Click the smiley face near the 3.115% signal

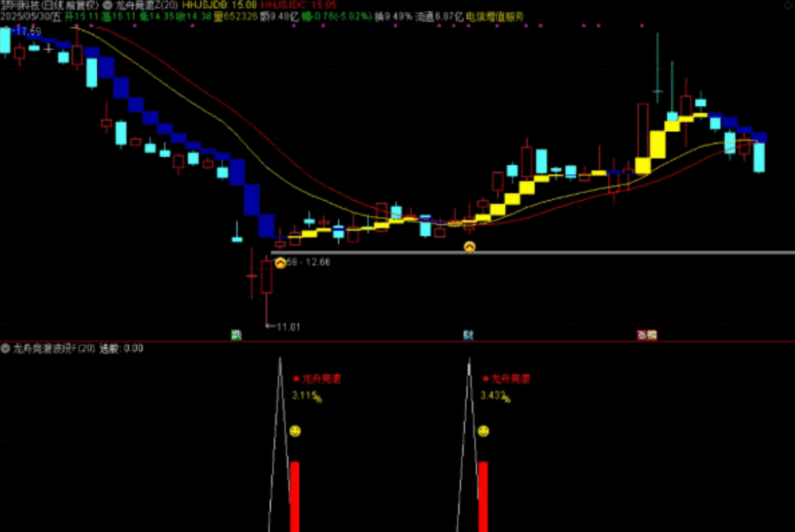[x=295, y=431]
